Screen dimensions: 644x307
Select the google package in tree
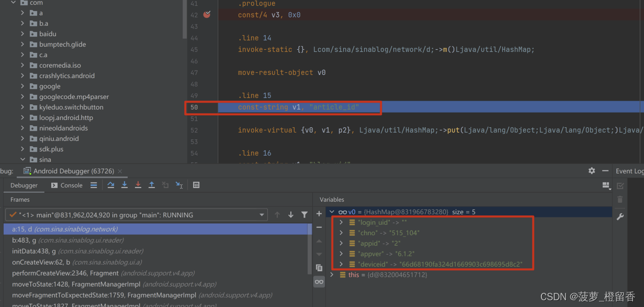(x=50, y=86)
